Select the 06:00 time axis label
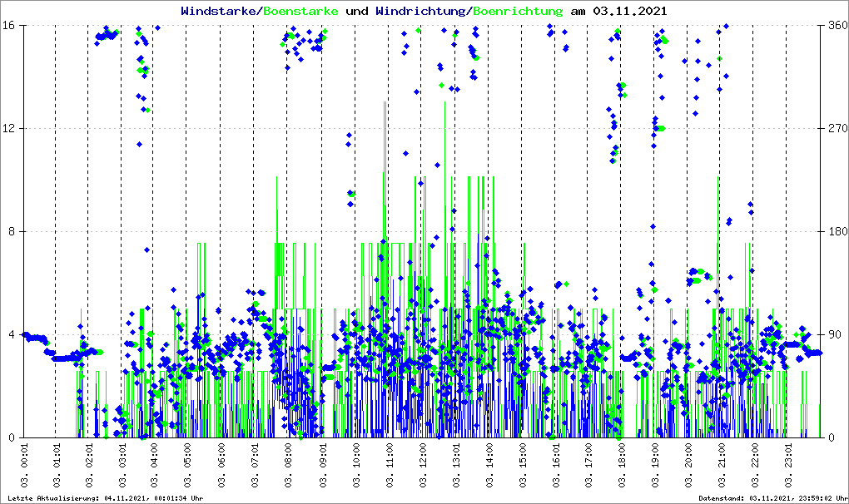 (x=222, y=465)
